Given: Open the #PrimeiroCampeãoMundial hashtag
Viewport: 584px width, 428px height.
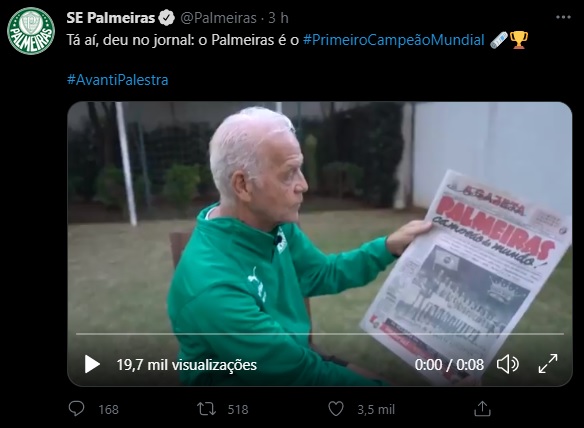Looking at the screenshot, I should 394,40.
